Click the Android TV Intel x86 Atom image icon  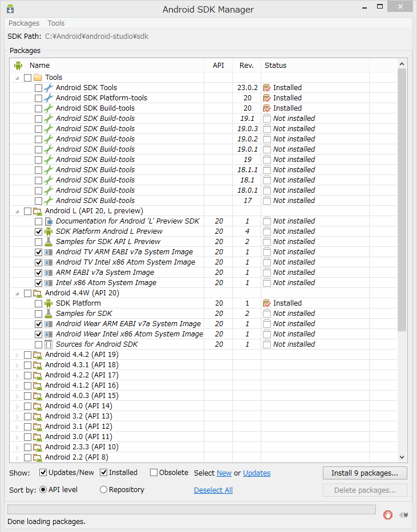48,263
